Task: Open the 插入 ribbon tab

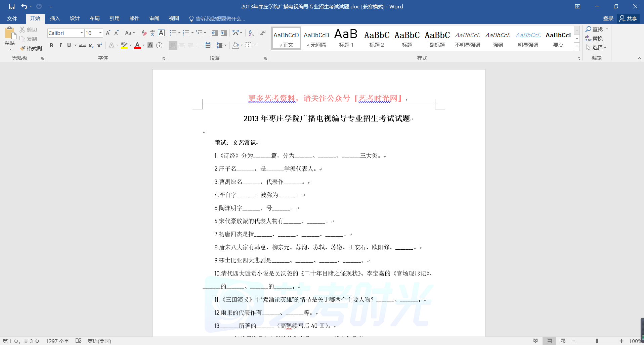Action: 55,18
